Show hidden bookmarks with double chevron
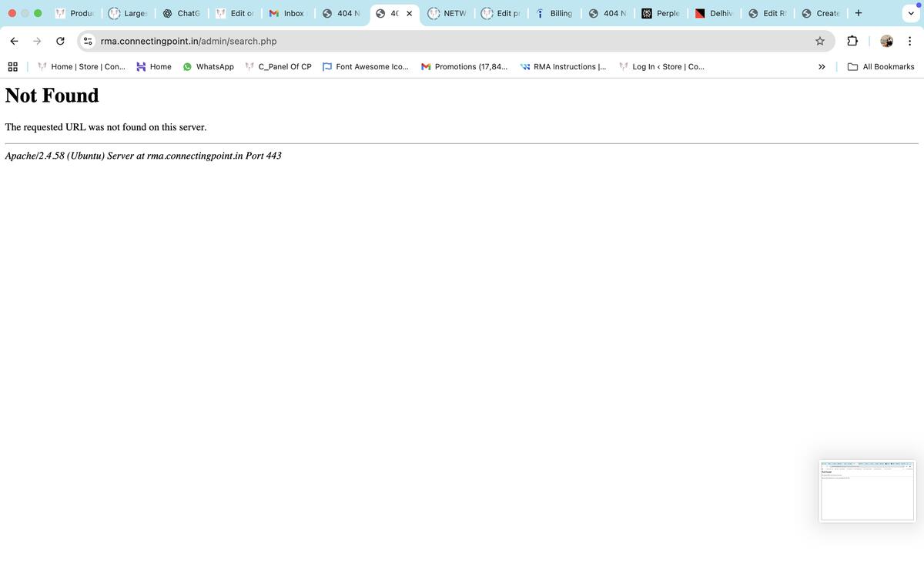Screen dimensions: 924x578 pos(822,67)
